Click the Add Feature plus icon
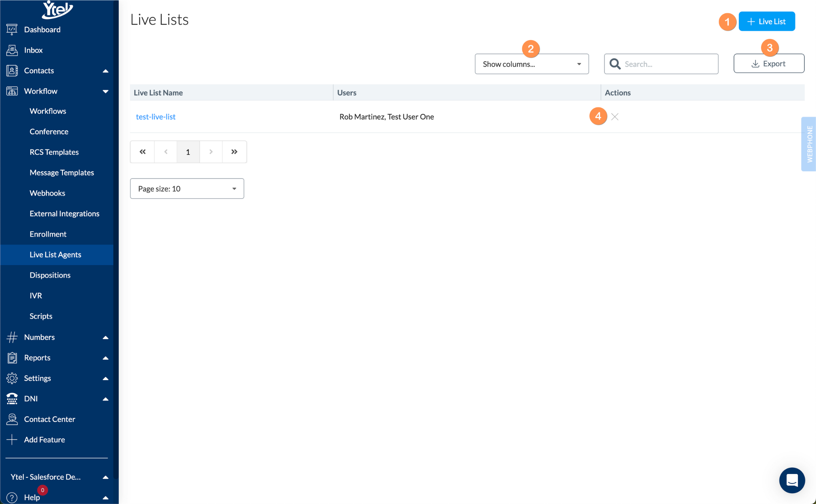 pyautogui.click(x=12, y=439)
